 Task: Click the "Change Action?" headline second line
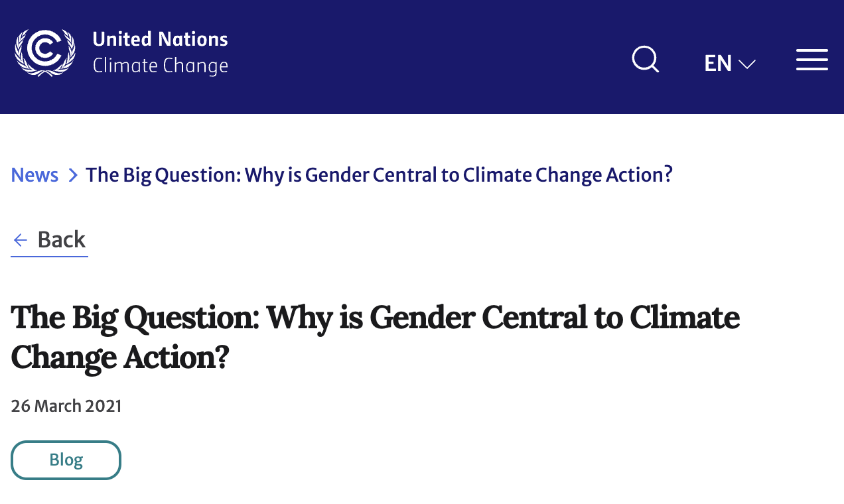pyautogui.click(x=120, y=357)
